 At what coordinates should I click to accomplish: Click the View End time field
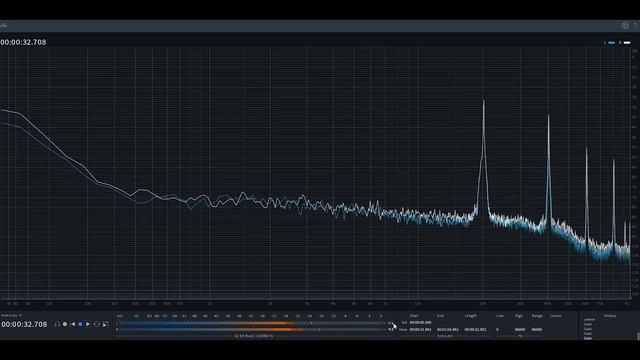pyautogui.click(x=448, y=329)
